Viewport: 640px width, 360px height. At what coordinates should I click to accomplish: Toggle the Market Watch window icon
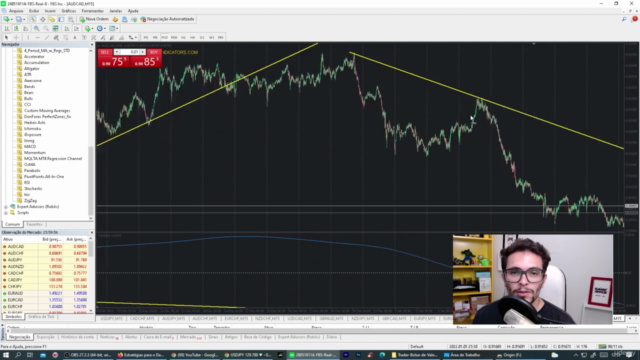33,19
